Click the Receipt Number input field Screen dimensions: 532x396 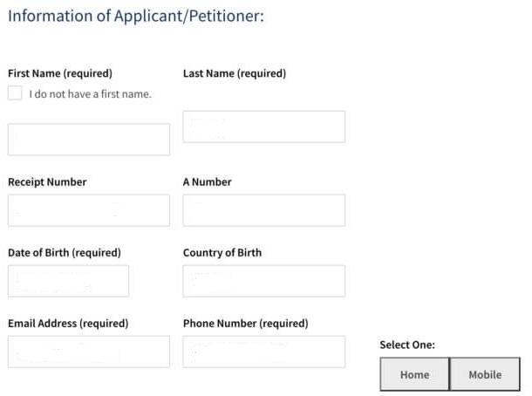coord(89,210)
